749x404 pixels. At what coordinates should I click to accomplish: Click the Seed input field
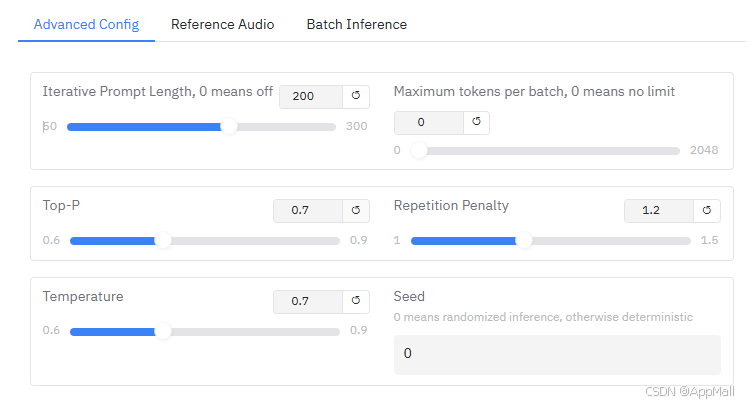(x=556, y=354)
